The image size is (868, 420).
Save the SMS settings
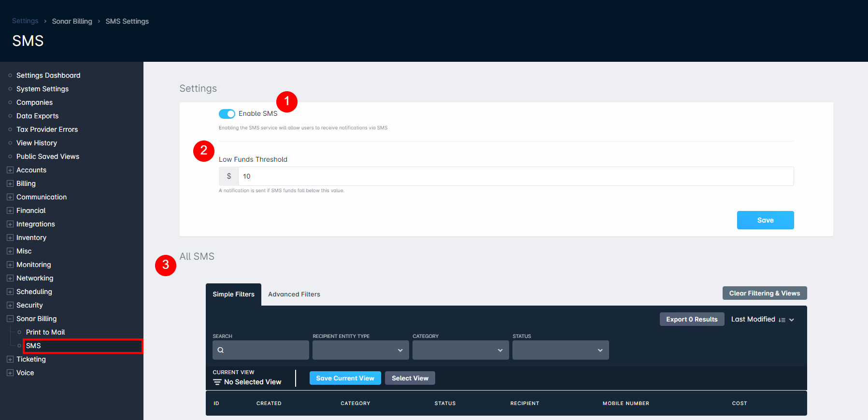765,220
